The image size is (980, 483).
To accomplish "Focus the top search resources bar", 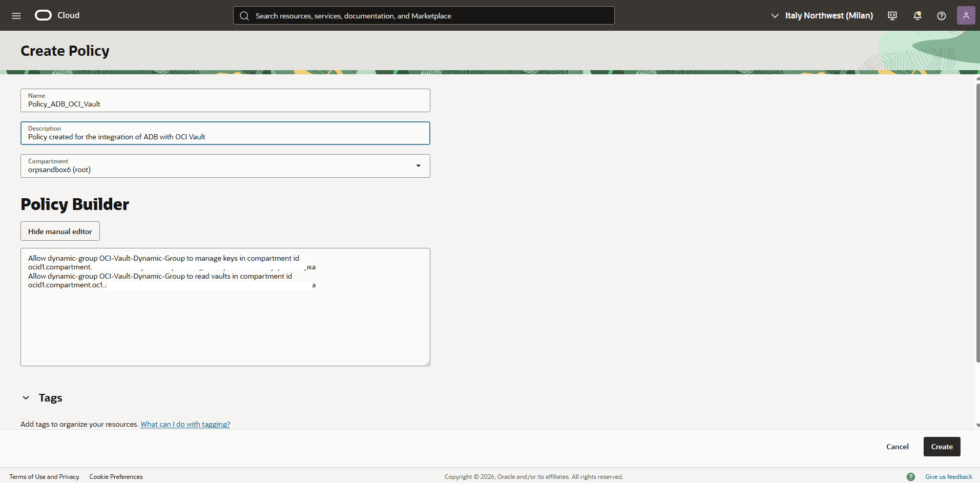I will click(x=424, y=15).
